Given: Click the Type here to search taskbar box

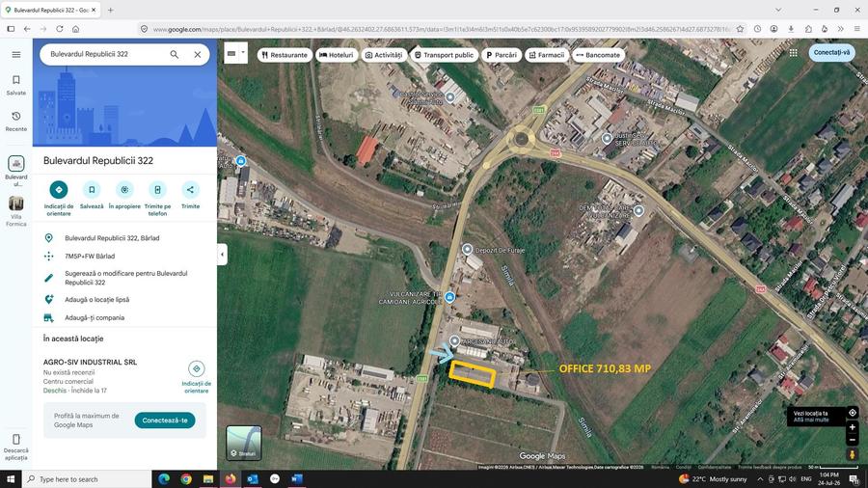Looking at the screenshot, I should (87, 479).
